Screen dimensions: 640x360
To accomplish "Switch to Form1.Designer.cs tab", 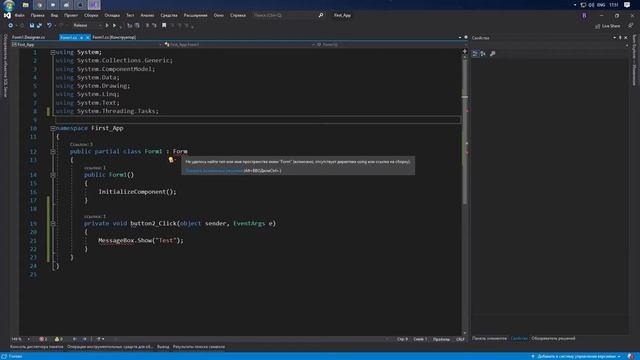I will (29, 37).
